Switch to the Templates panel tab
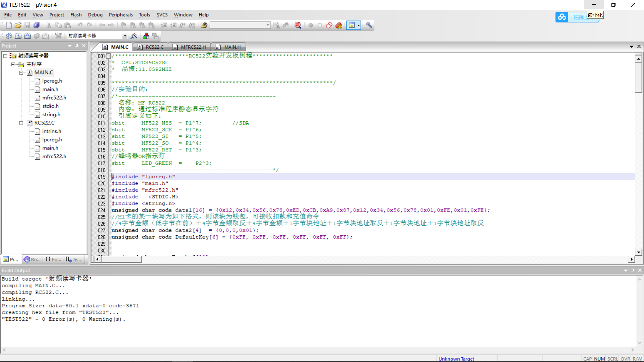Screen dimensions: 644x362 [74, 259]
